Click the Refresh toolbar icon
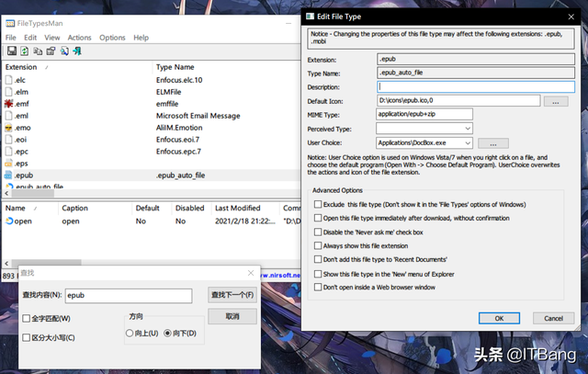 pyautogui.click(x=24, y=51)
